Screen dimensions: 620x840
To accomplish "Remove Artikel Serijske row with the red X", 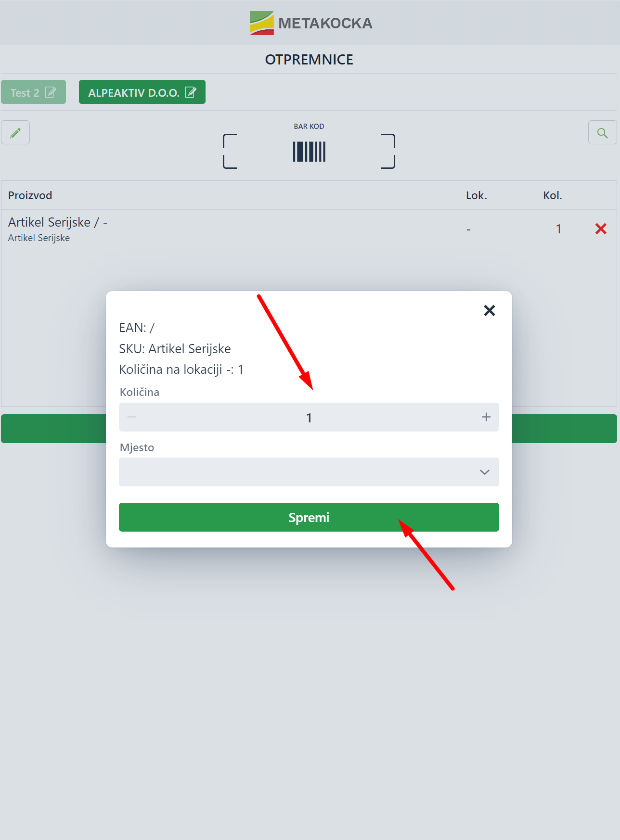I will (x=601, y=229).
